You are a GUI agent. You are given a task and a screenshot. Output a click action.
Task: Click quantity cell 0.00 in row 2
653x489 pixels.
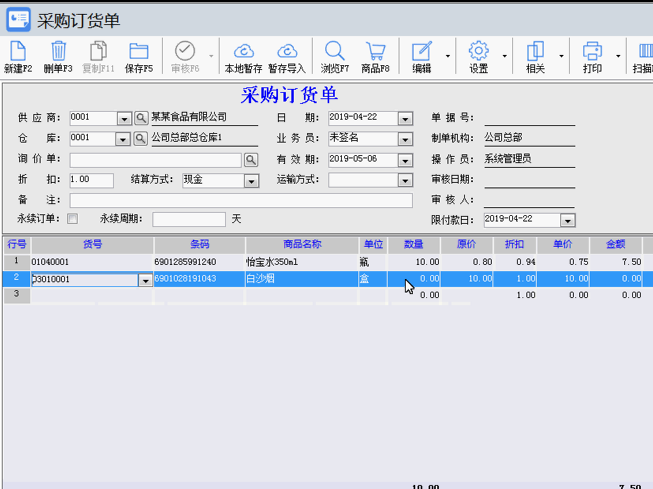414,279
